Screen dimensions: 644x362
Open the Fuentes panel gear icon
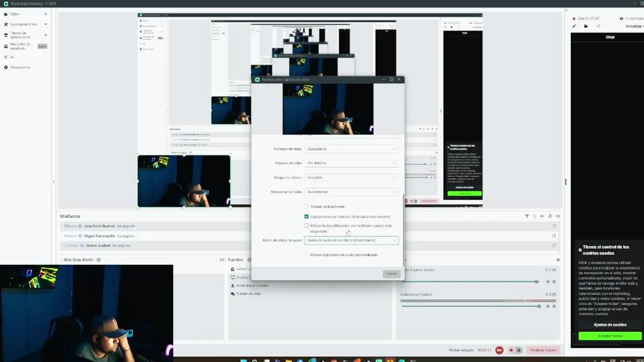point(249,260)
